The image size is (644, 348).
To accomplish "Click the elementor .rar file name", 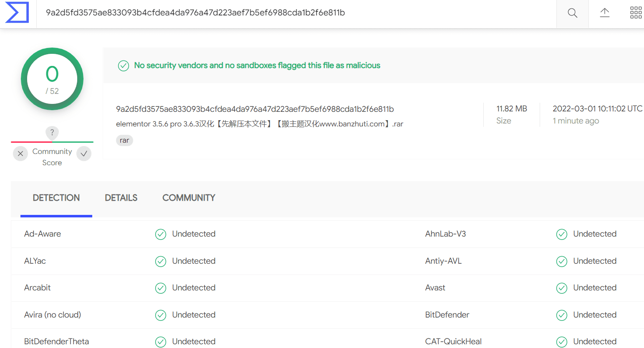I will click(260, 124).
